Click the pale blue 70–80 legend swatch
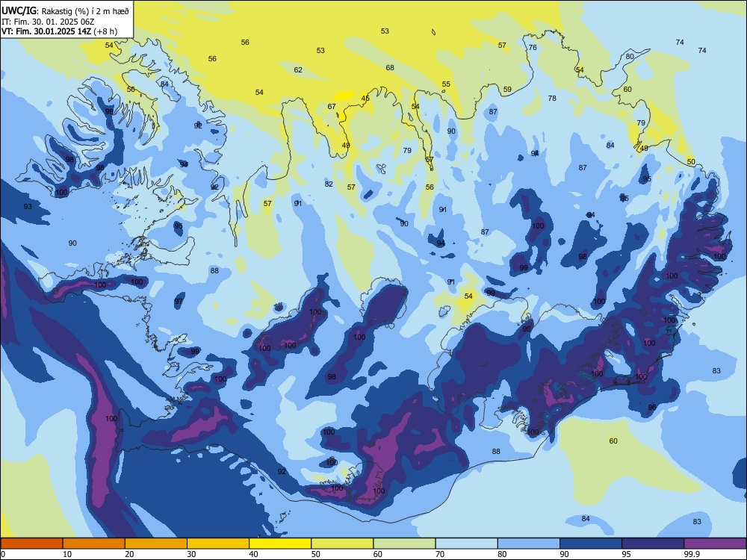This screenshot has height=560, width=747. point(466,544)
